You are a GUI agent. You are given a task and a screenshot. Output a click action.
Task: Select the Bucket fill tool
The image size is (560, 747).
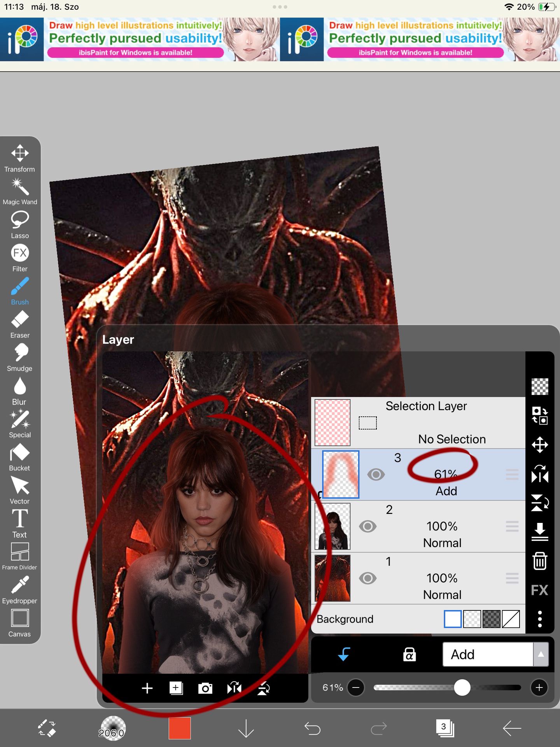click(20, 457)
